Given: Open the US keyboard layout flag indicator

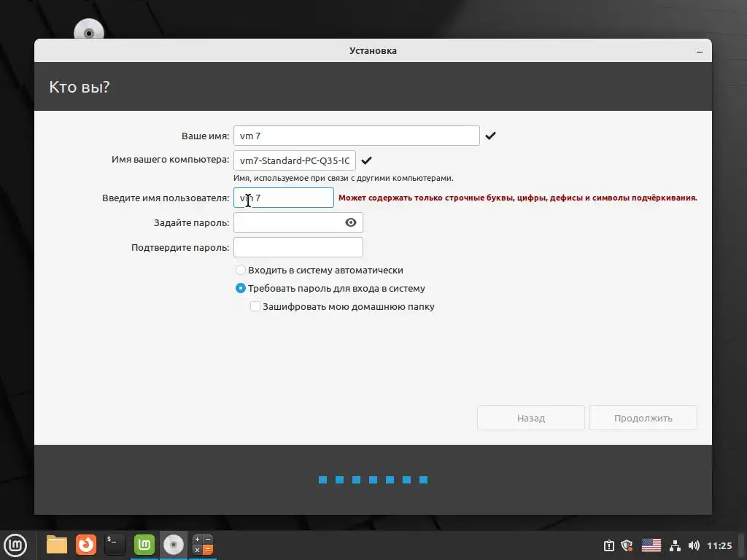Looking at the screenshot, I should tap(651, 545).
